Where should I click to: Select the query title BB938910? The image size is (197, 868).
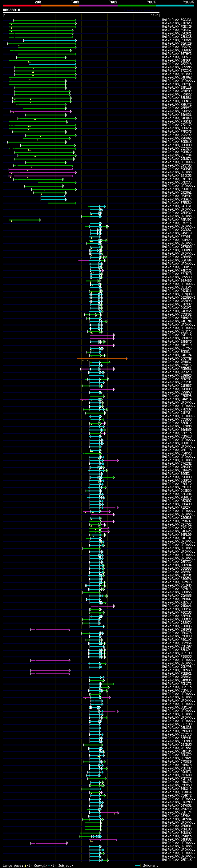coord(11,10)
